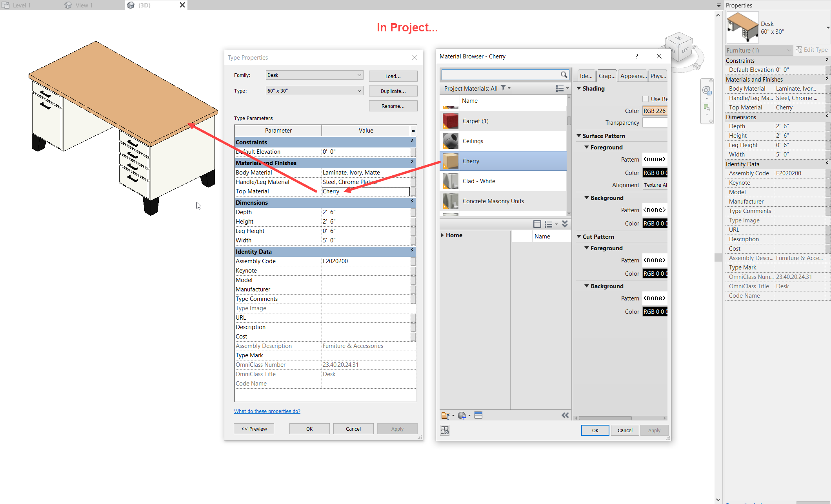The image size is (831, 504).
Task: Click the black Foreground color swatch
Action: click(x=654, y=173)
